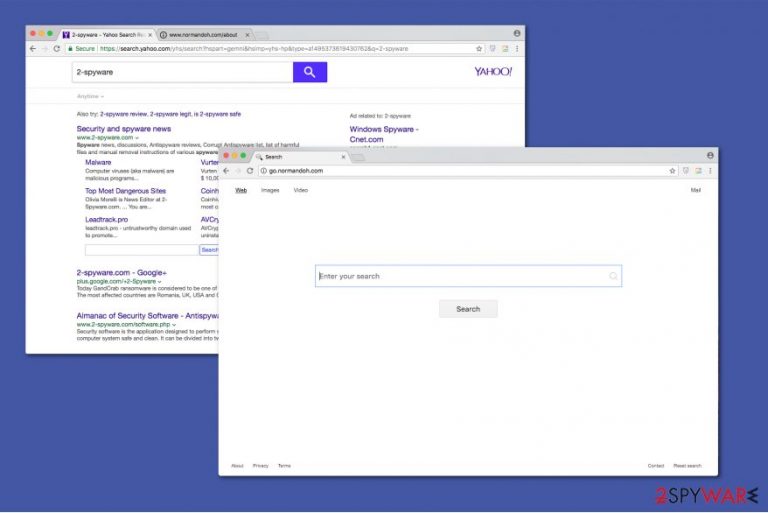The image size is (768, 513).
Task: Open the Contact footer link
Action: 656,466
